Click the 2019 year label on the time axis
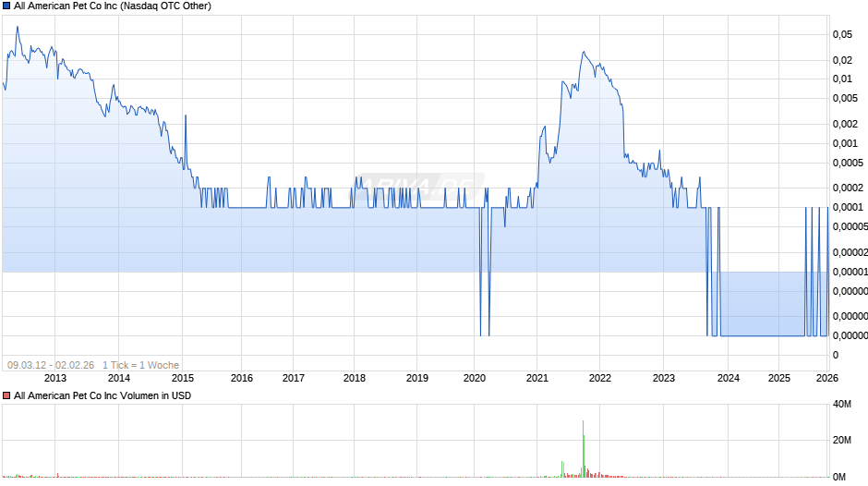Viewport: 868px width, 486px height. point(416,378)
